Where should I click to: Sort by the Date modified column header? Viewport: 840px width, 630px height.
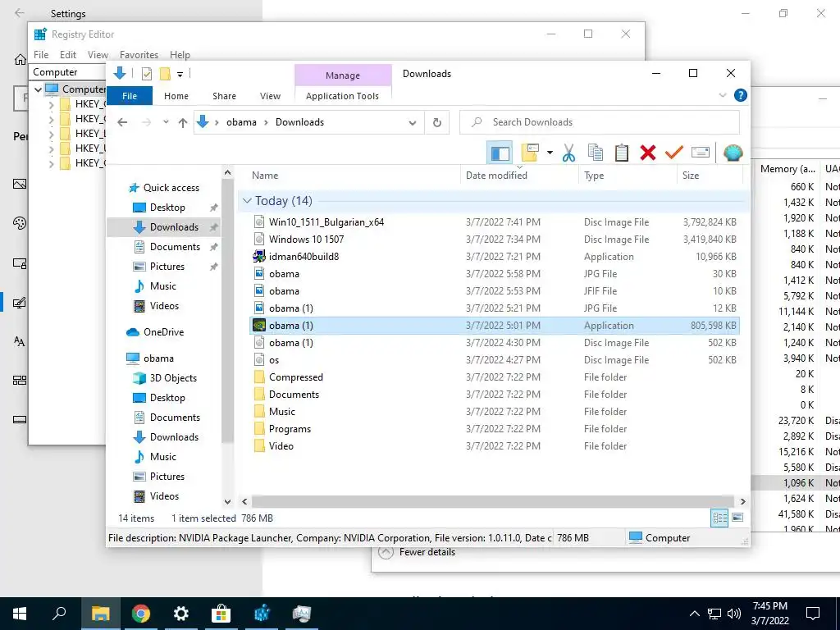click(x=519, y=176)
